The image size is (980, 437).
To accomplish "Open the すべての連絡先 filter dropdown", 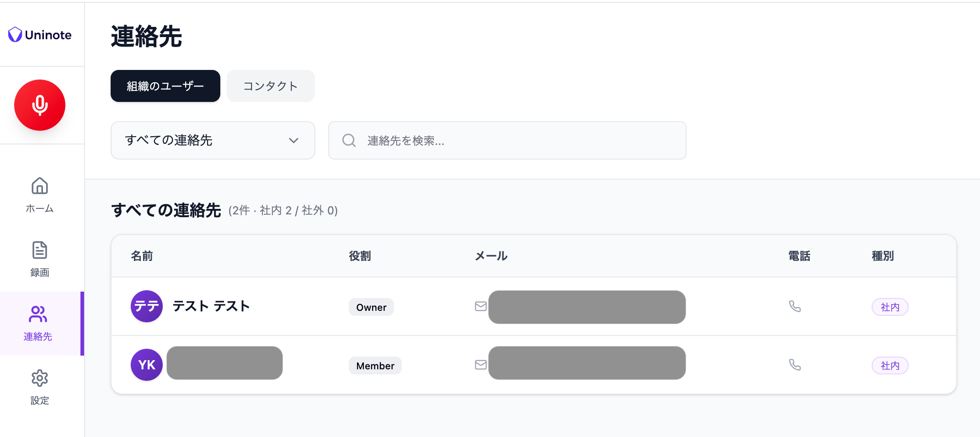I will coord(213,140).
